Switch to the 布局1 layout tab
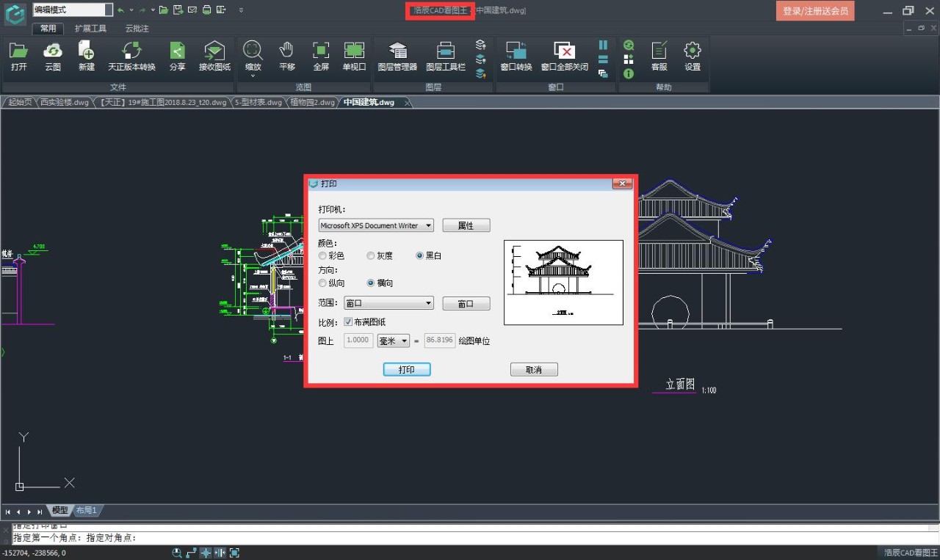This screenshot has height=560, width=940. (86, 510)
